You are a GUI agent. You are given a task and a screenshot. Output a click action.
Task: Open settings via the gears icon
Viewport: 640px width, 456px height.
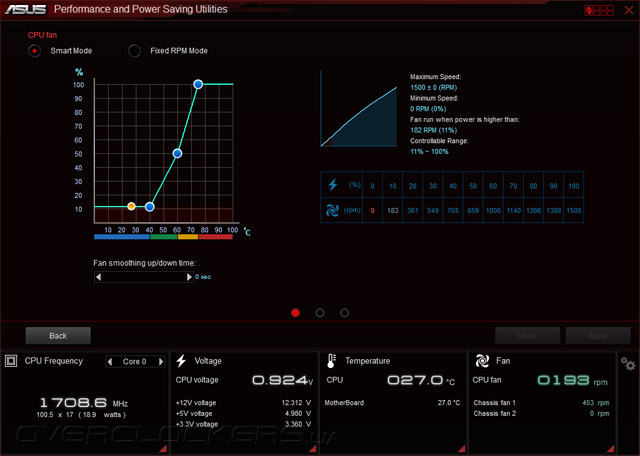pos(628,363)
